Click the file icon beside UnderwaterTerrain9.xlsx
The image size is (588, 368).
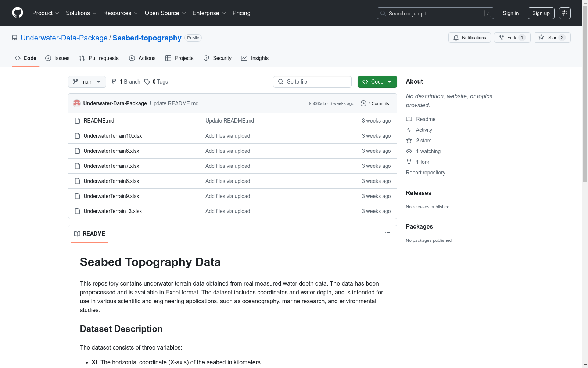[x=77, y=196]
